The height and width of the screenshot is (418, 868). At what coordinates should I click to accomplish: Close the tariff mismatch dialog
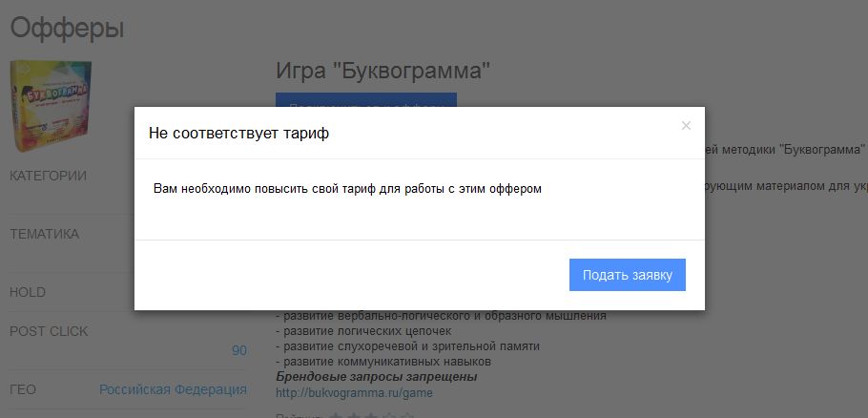[686, 126]
